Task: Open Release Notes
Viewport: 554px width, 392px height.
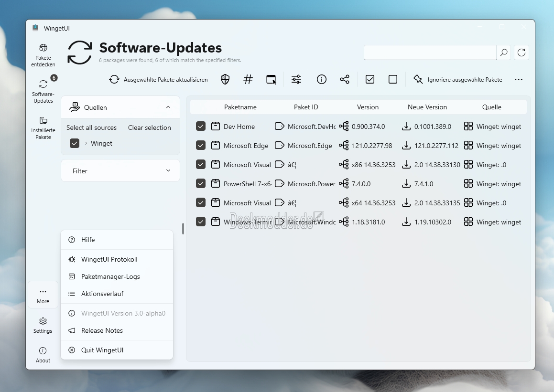Action: (x=117, y=330)
